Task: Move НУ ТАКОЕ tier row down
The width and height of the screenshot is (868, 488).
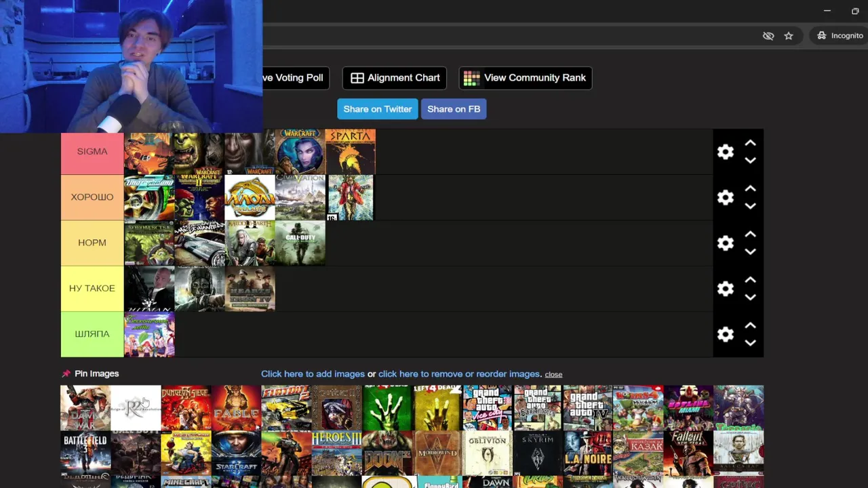Action: click(x=750, y=297)
